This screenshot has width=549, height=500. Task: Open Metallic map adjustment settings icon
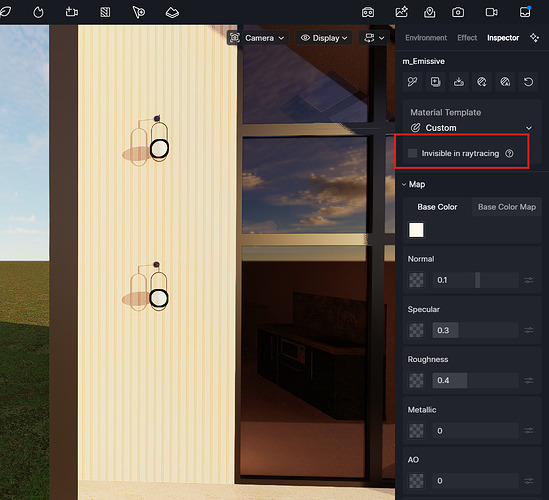[529, 431]
